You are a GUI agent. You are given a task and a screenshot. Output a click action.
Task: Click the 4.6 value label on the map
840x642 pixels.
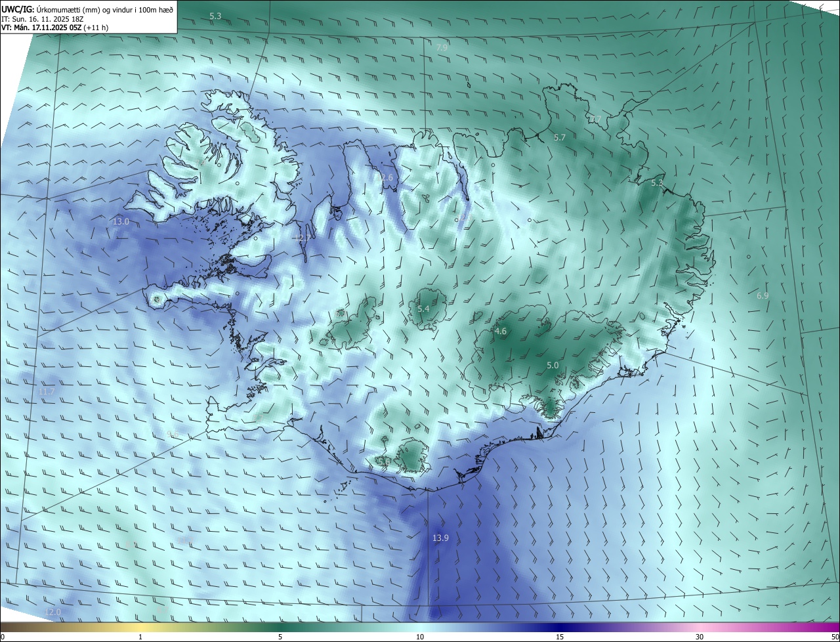[501, 331]
